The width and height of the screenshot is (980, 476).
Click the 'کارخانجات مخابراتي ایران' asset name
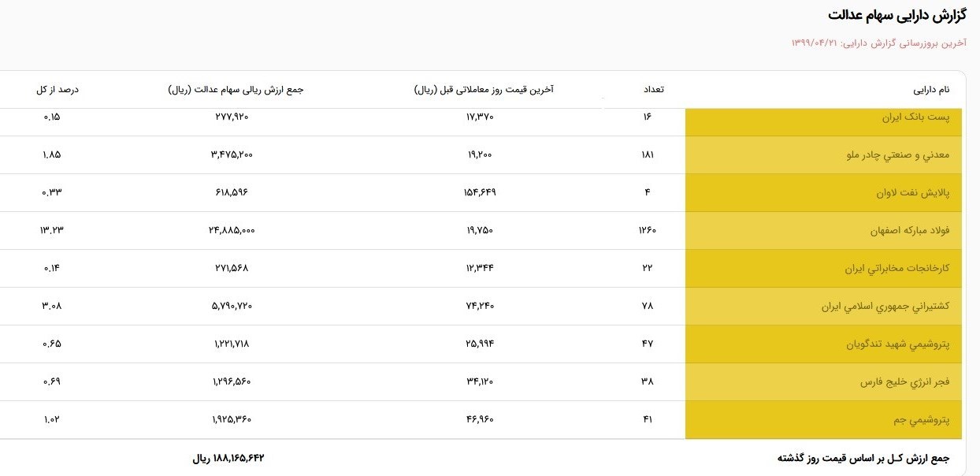pos(897,269)
